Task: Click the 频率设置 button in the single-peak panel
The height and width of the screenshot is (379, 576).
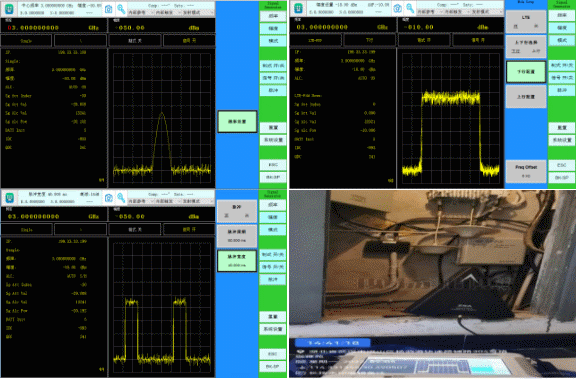Action: (x=237, y=122)
